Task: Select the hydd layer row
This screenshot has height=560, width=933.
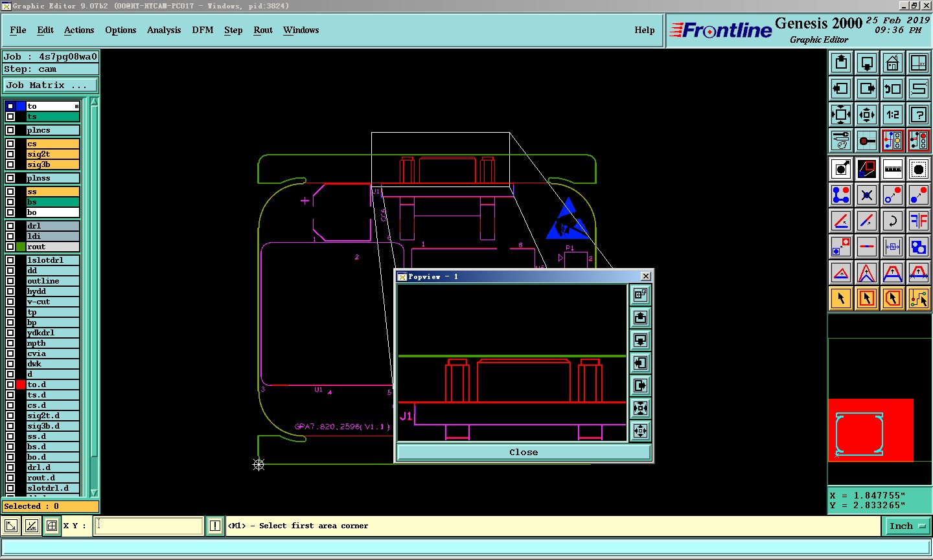Action: point(53,291)
